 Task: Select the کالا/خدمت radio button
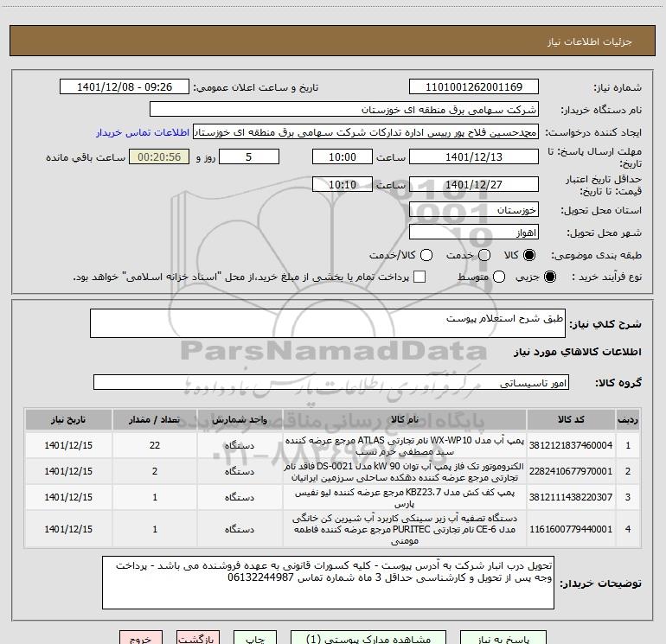(x=426, y=255)
